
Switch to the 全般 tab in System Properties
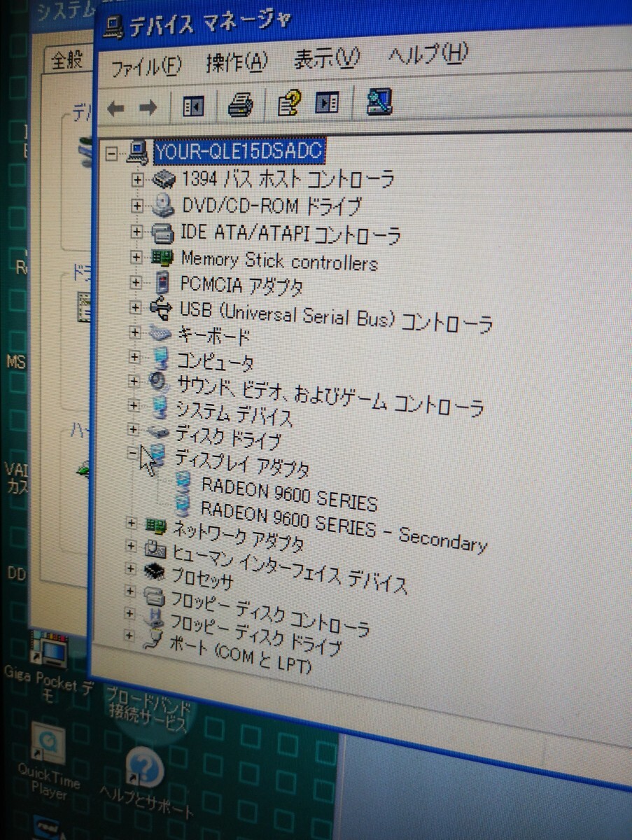point(68,60)
